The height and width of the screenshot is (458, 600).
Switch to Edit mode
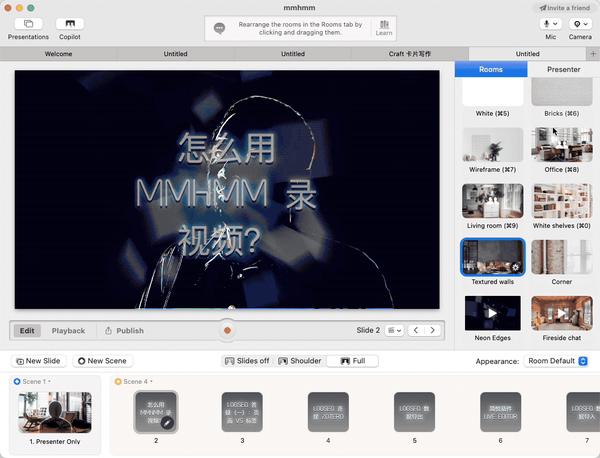coord(27,331)
